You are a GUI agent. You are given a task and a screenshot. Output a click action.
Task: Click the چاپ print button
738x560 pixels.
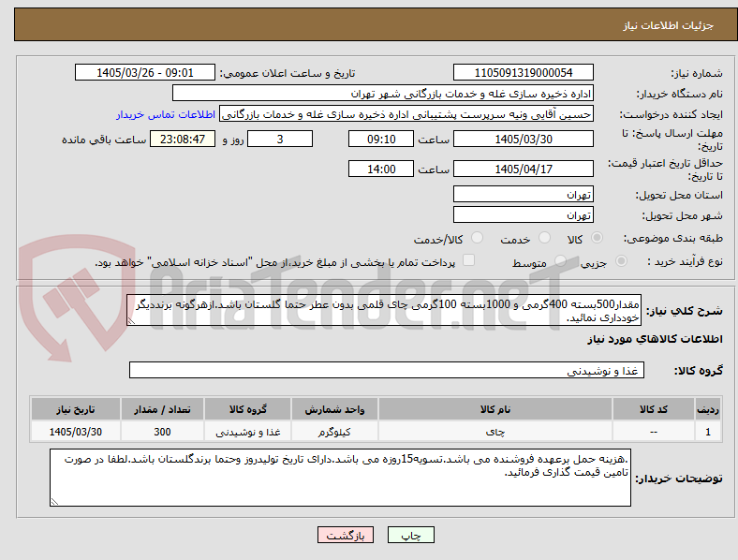coord(411,535)
